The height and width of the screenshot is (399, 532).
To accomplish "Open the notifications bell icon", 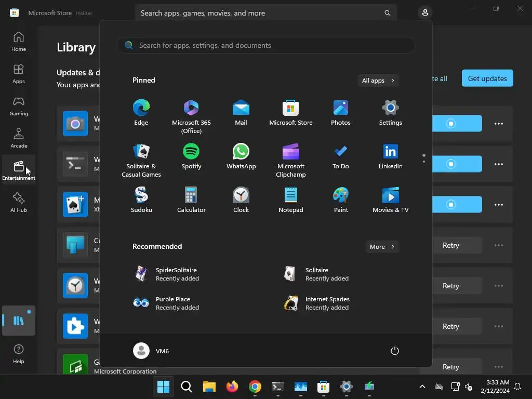I will 517,387.
